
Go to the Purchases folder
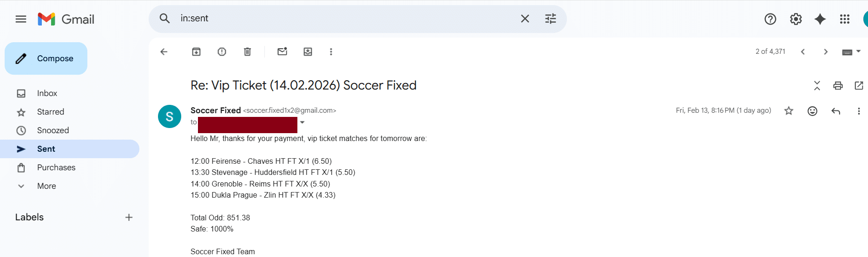(56, 167)
